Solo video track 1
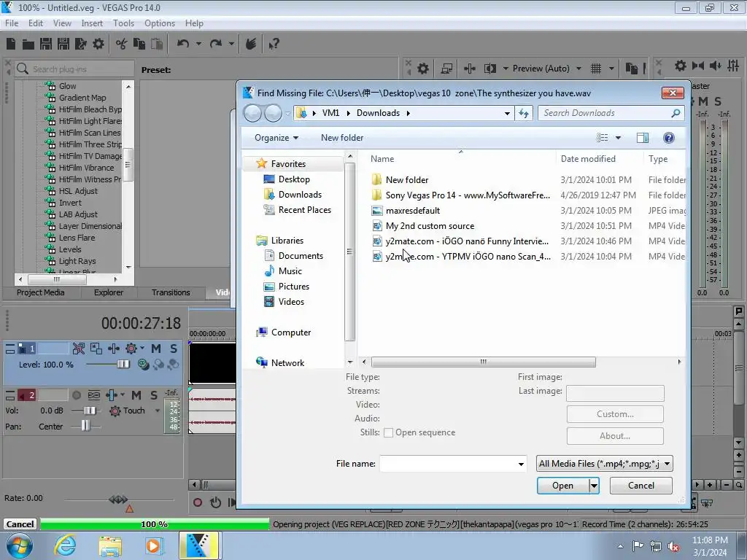The image size is (747, 560). pos(174,349)
